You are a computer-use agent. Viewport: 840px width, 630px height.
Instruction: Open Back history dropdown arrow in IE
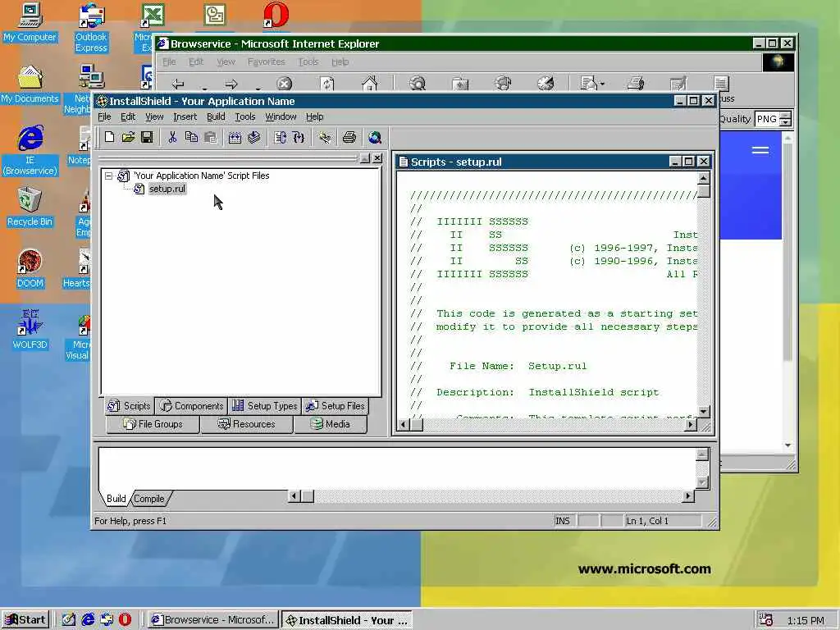[204, 87]
